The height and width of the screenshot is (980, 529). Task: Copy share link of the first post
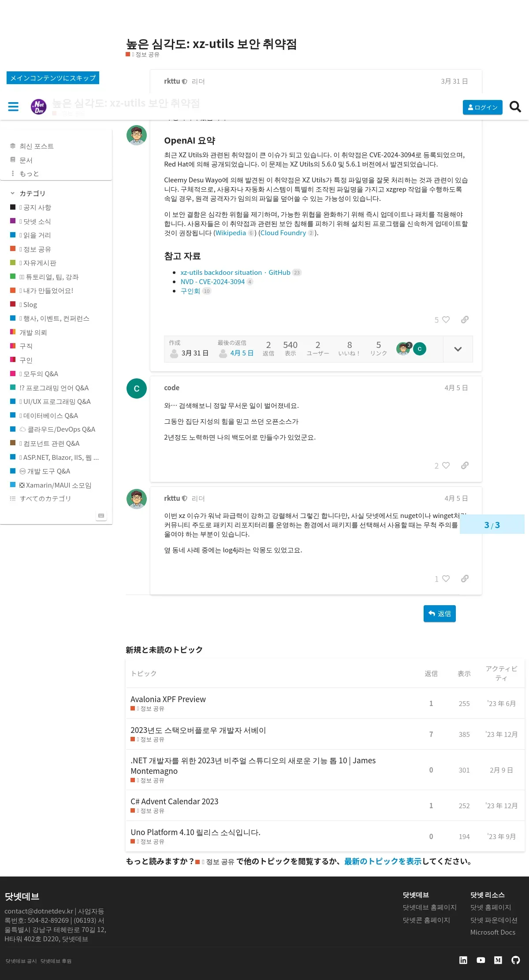click(x=465, y=320)
